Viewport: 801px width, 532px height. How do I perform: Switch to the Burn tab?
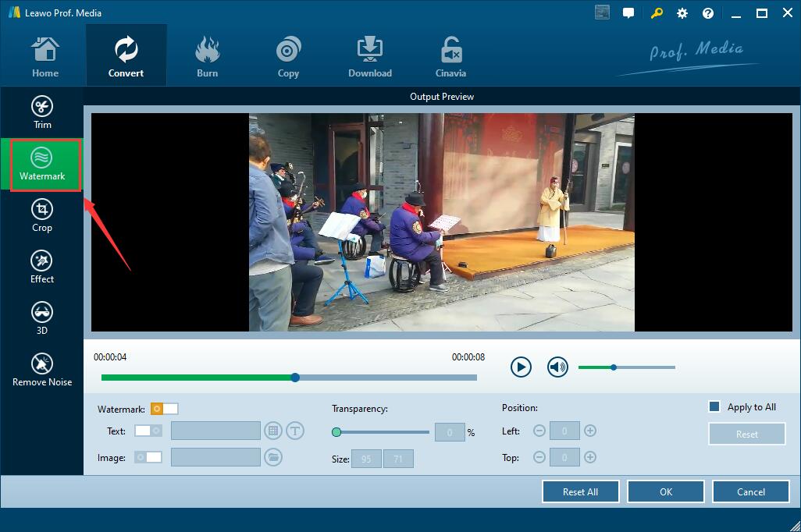click(207, 56)
